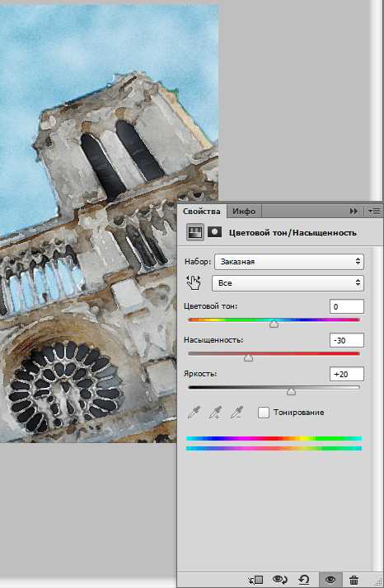Screen dimensions: 384x588
Task: Select the eyedropper tool
Action: click(194, 413)
